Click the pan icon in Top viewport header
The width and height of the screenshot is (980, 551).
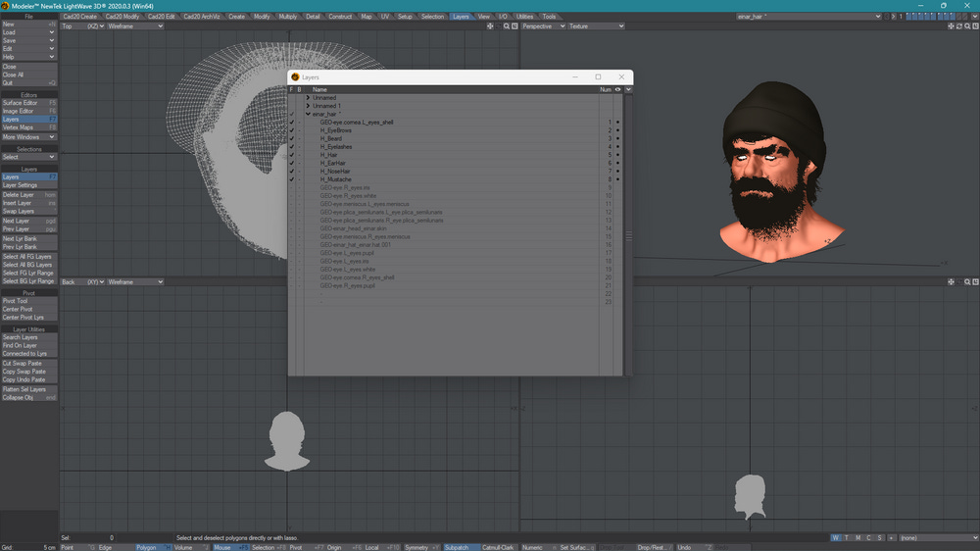(x=490, y=26)
